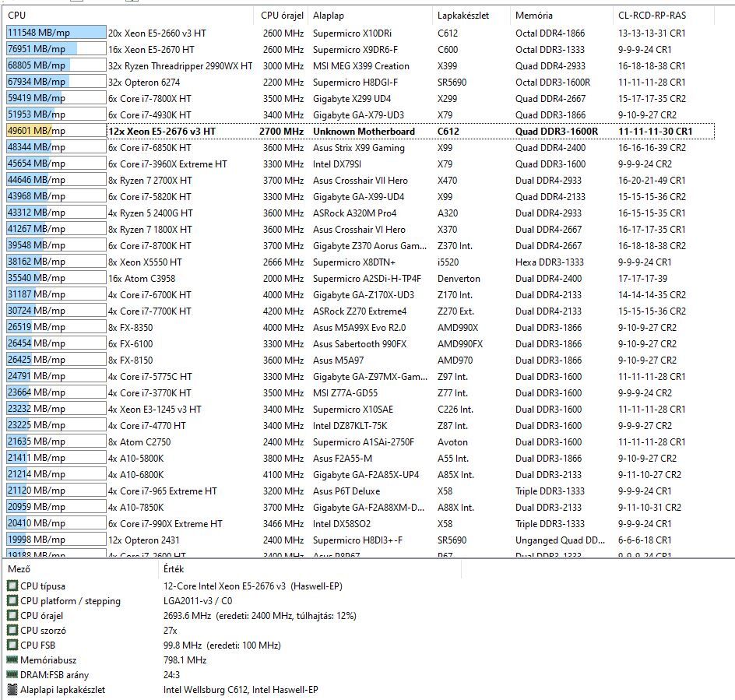Select the 4x Xeon E3-1245 v3 HT row
The image size is (735, 700).
point(360,410)
